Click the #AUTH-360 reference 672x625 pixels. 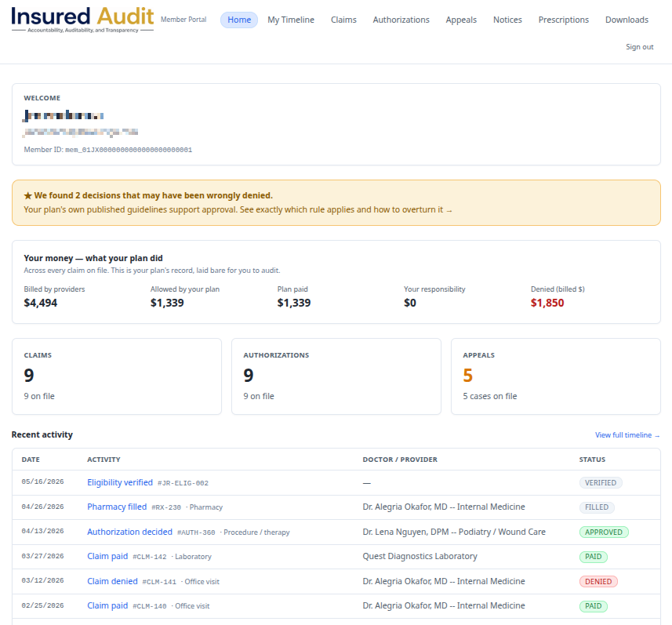(196, 532)
